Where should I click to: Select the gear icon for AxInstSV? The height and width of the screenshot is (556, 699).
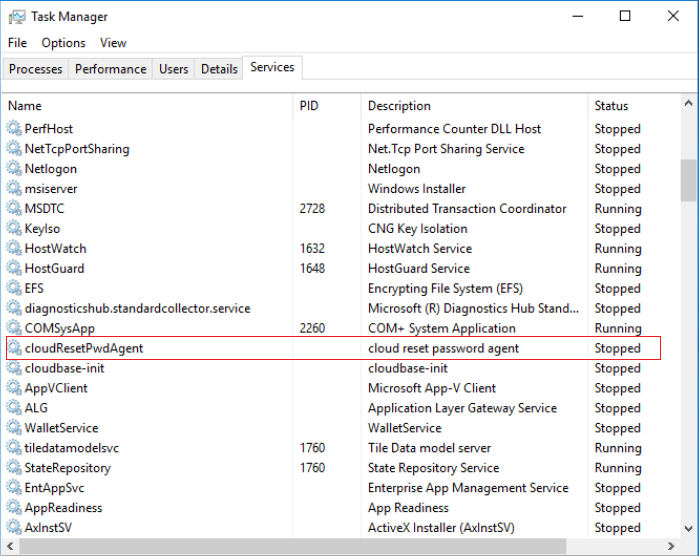coord(14,527)
